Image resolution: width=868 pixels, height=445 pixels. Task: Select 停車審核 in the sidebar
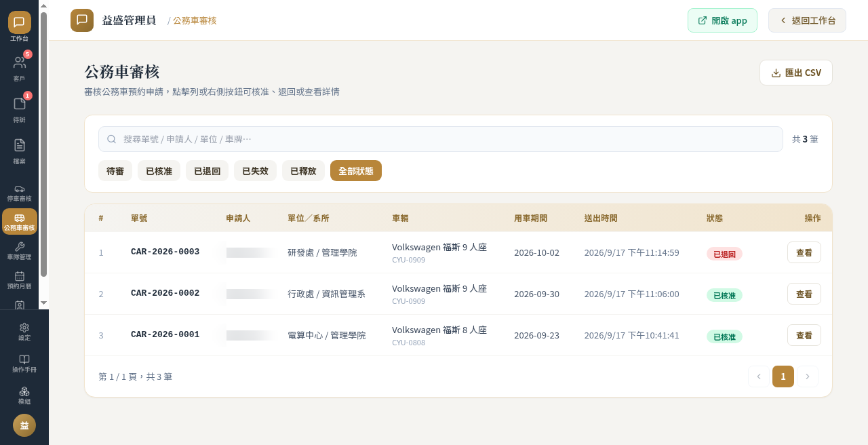point(20,193)
